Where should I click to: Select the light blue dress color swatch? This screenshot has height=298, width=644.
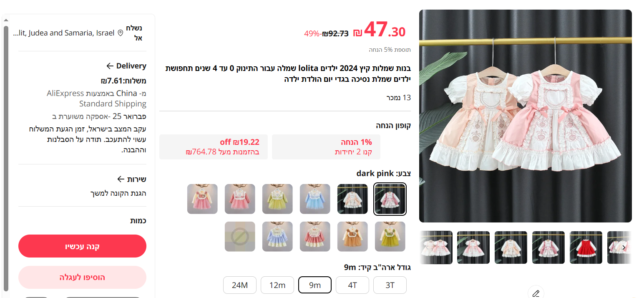tap(315, 199)
